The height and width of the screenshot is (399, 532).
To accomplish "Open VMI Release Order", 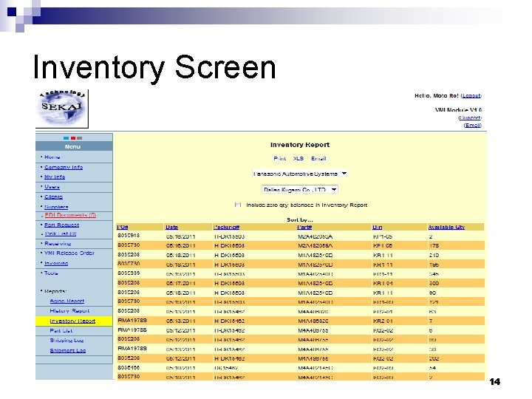I will click(69, 253).
